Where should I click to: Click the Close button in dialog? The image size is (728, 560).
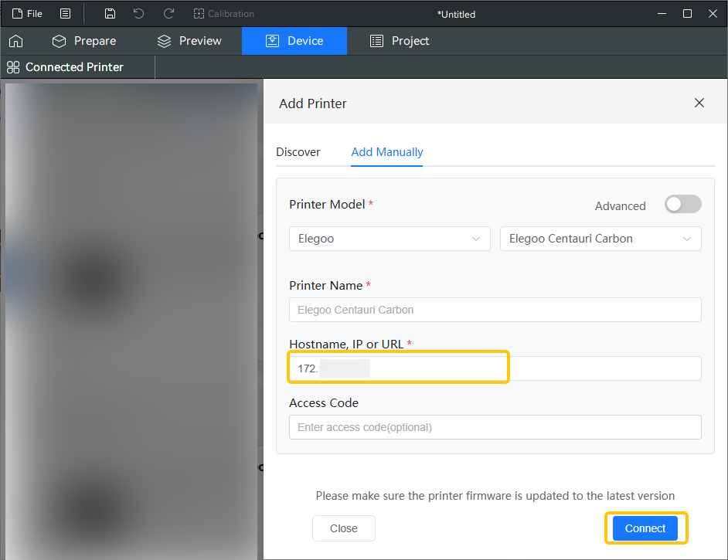pyautogui.click(x=344, y=528)
